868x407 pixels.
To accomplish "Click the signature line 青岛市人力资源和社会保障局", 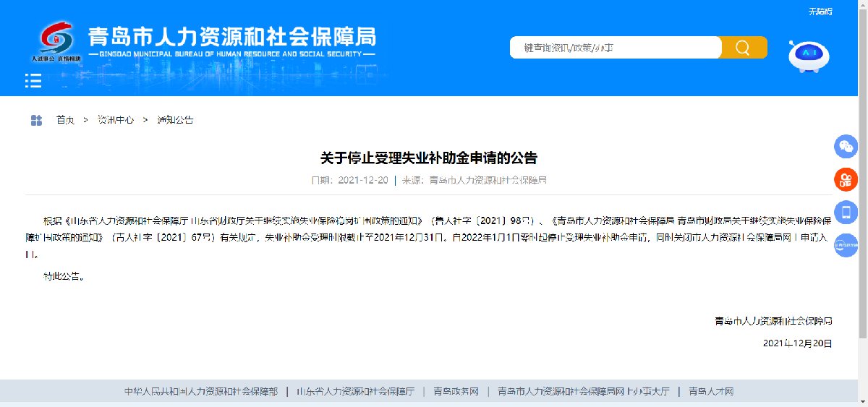I will [x=773, y=320].
